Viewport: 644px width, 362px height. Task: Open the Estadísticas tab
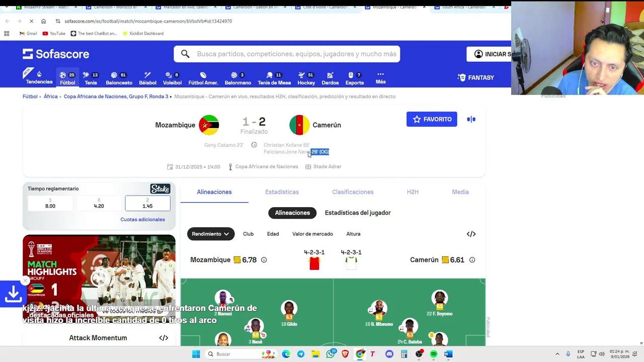pos(282,192)
